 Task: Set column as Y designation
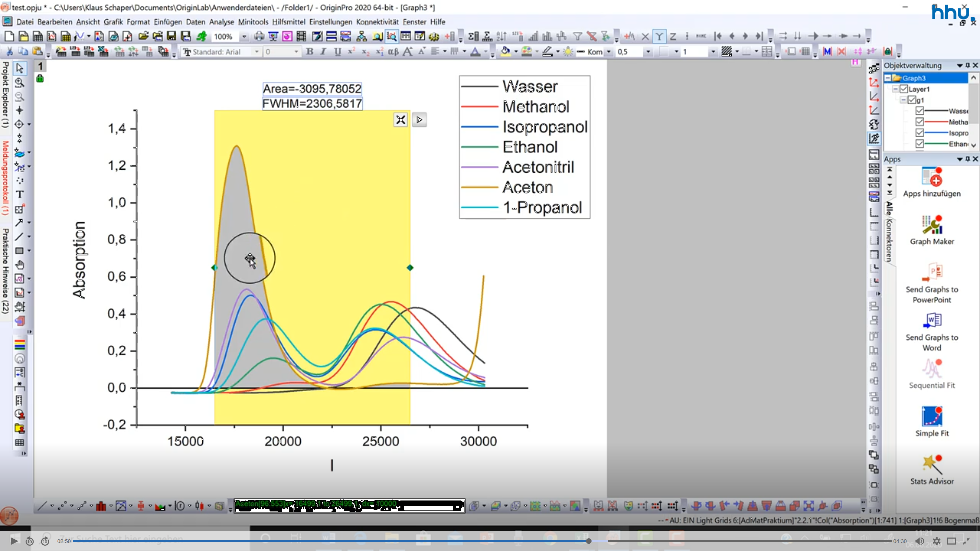pyautogui.click(x=659, y=36)
